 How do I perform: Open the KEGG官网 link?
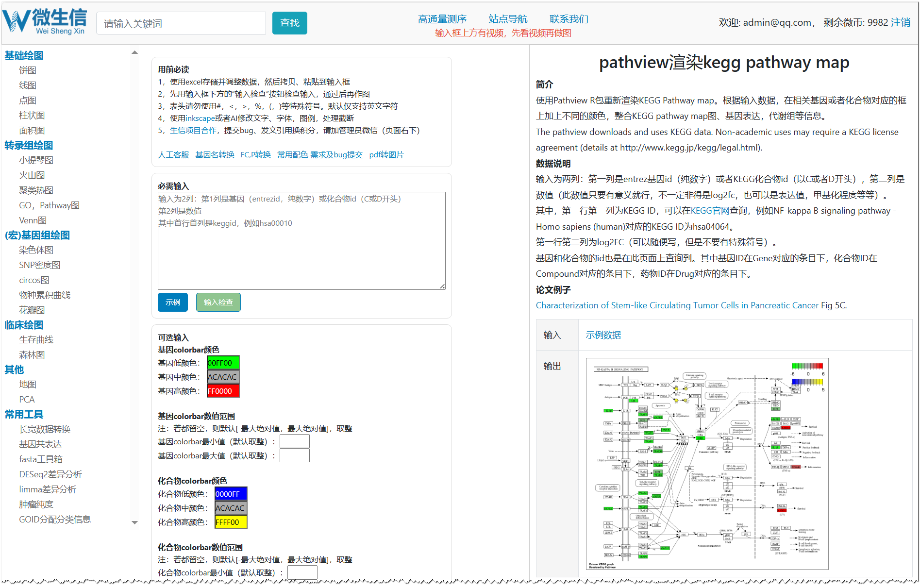tap(710, 211)
